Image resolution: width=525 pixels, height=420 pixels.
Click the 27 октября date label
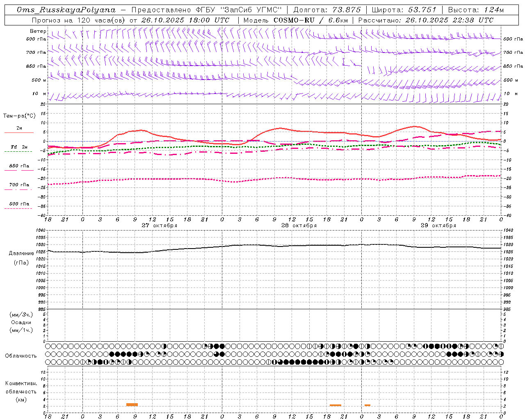coord(160,226)
